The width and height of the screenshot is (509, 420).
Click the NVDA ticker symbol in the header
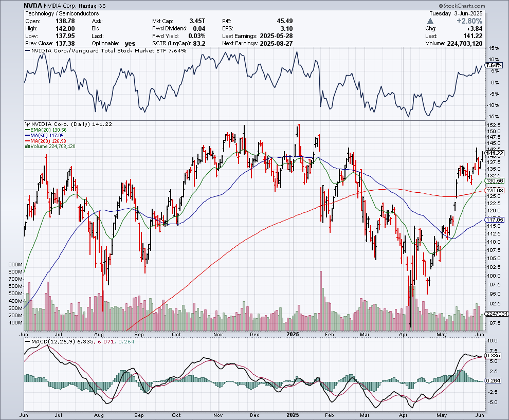click(33, 6)
